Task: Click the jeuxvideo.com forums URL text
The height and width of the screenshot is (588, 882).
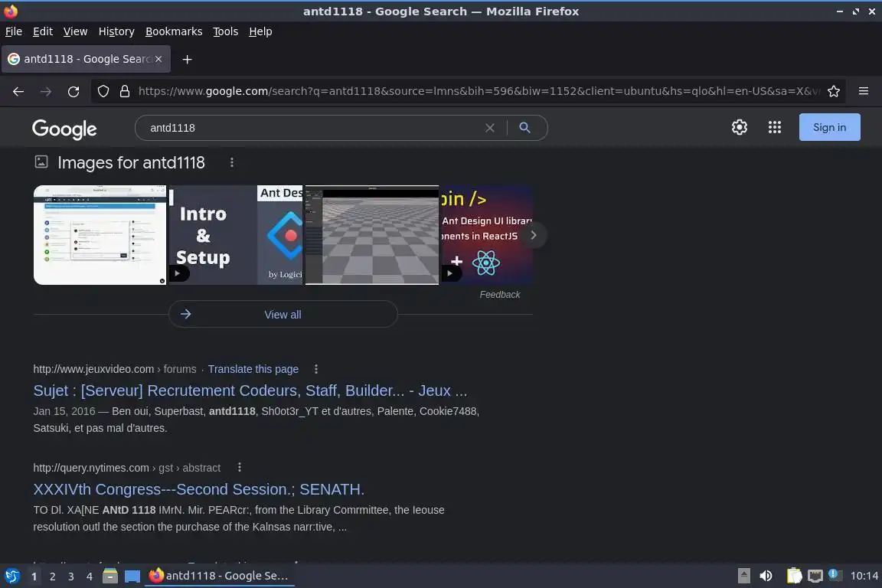Action: [x=115, y=369]
